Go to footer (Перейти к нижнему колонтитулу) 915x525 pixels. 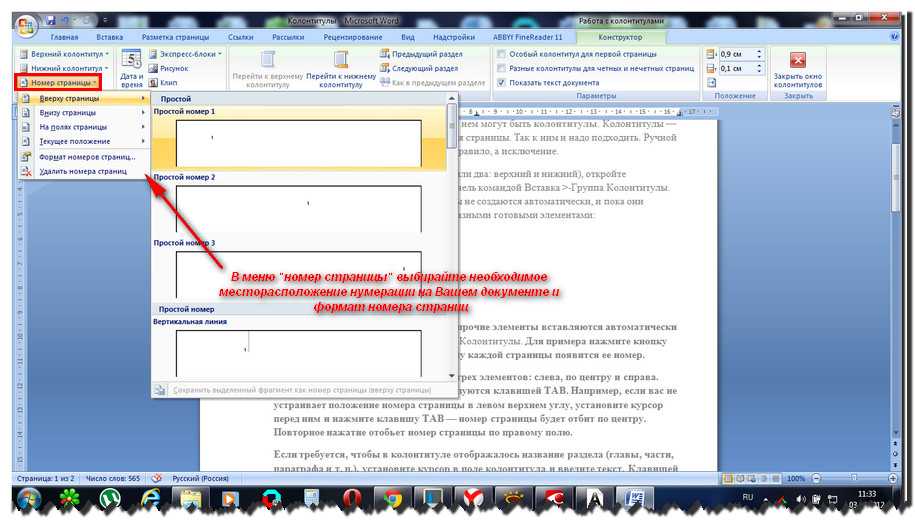click(x=341, y=69)
